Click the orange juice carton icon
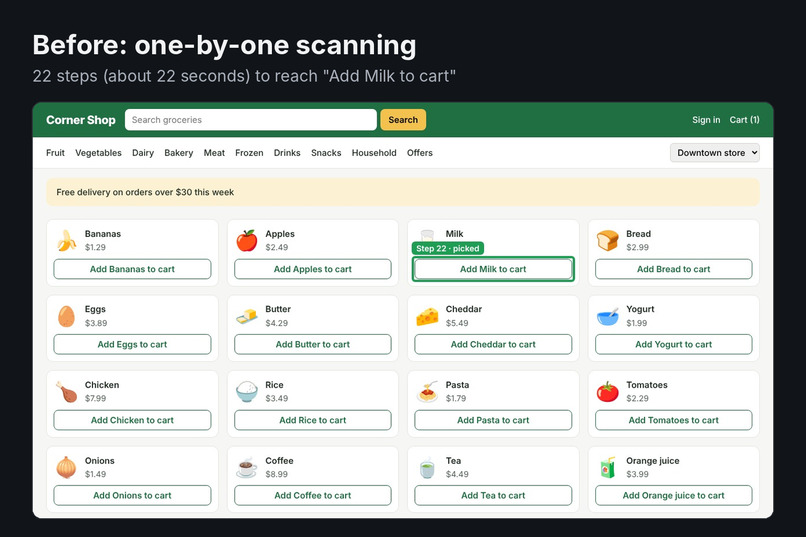Viewport: 806px width, 537px height. (x=608, y=467)
